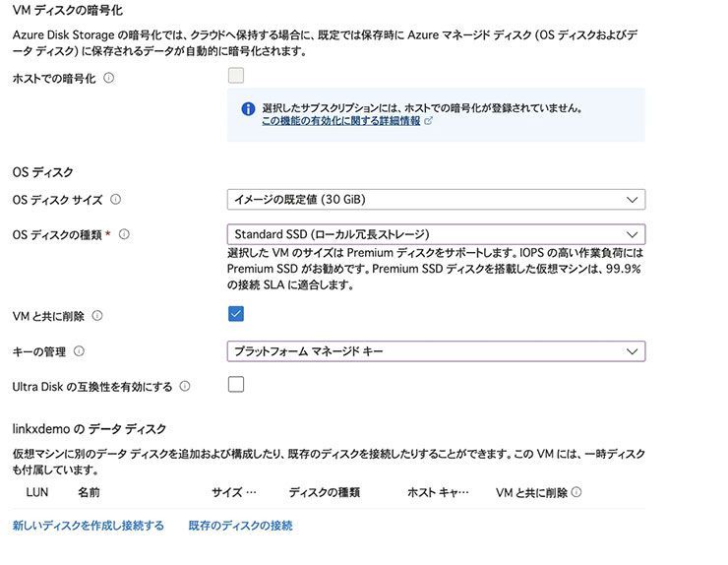Uncheck the VM と共に削除 checkbox
The width and height of the screenshot is (728, 565).
pos(236,314)
